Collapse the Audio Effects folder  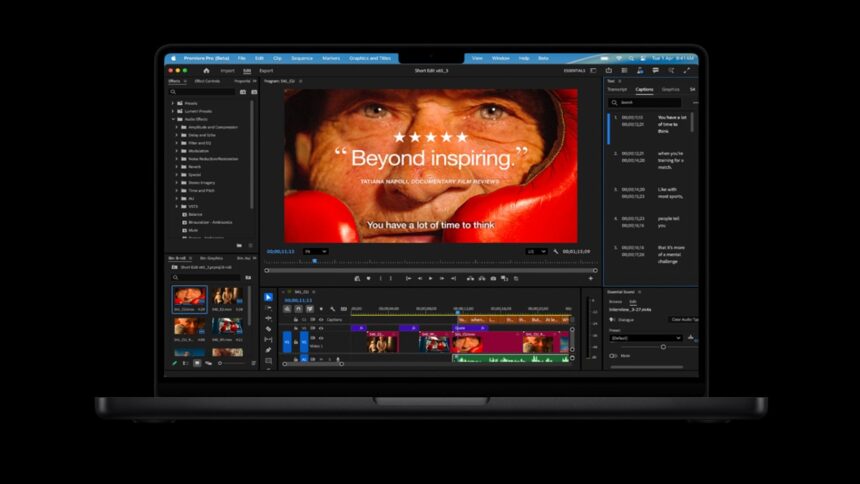click(173, 119)
